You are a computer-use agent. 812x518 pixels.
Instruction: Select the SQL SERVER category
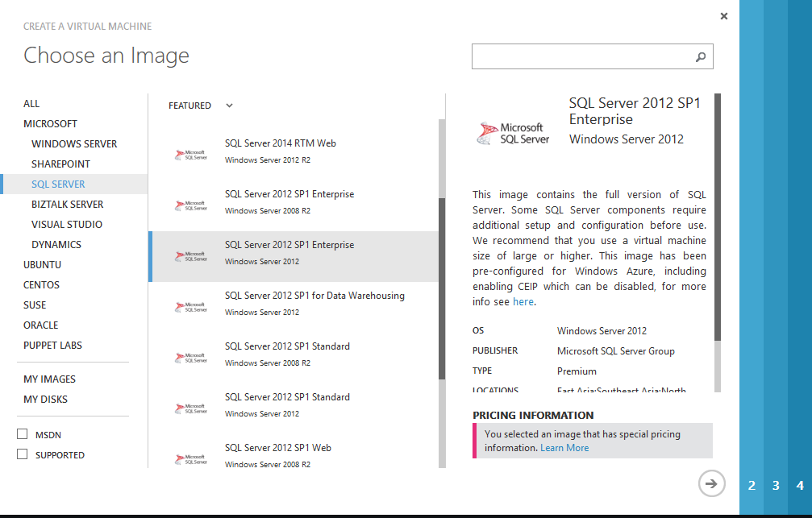[74, 184]
